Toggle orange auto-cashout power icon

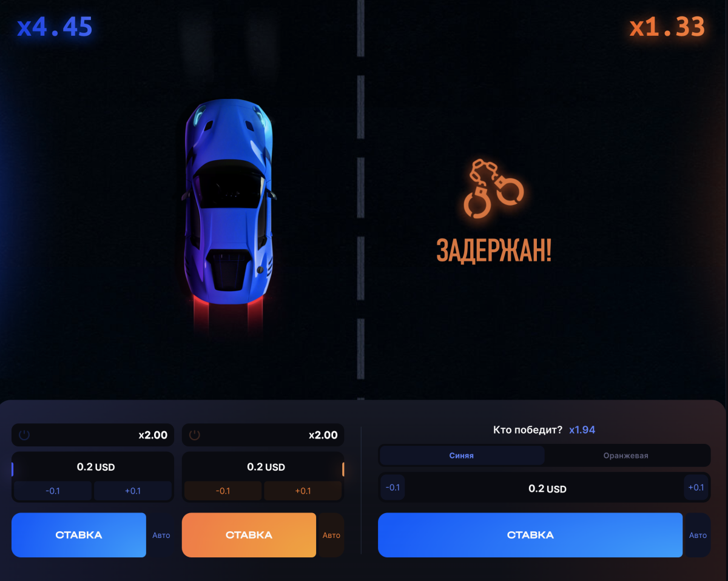click(195, 435)
